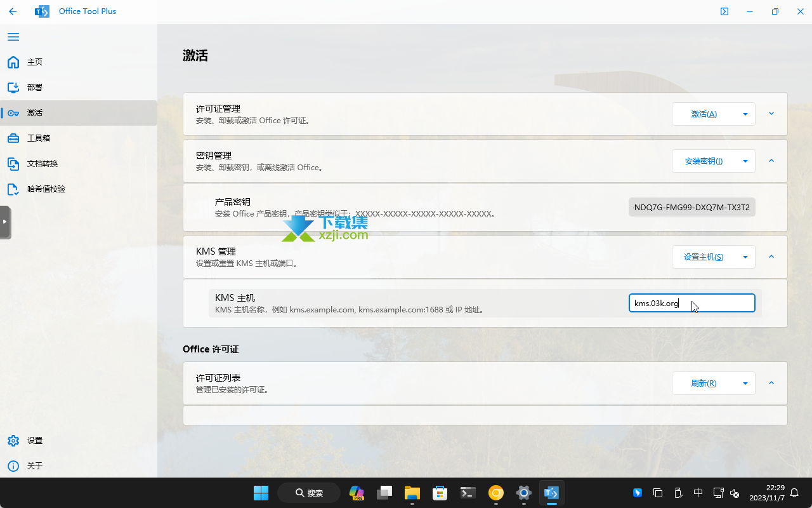
Task: Collapse the 密钥管理 section chevron
Action: (771, 161)
